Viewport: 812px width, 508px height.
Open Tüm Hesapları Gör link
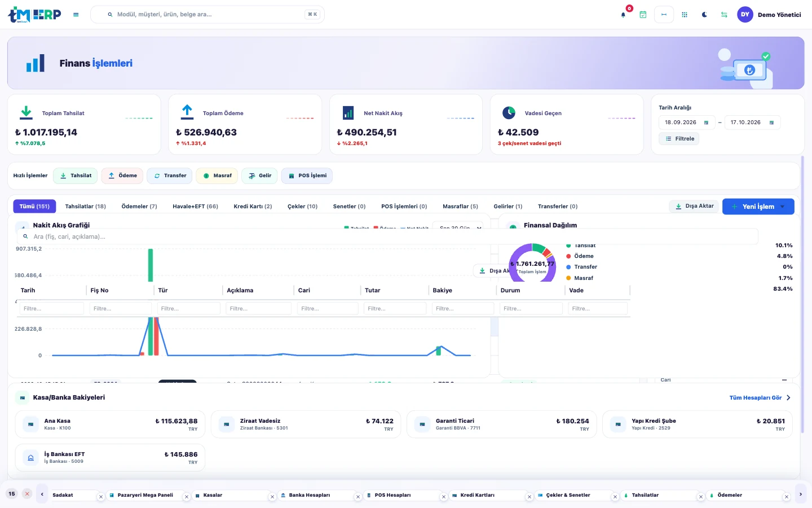[x=760, y=398]
